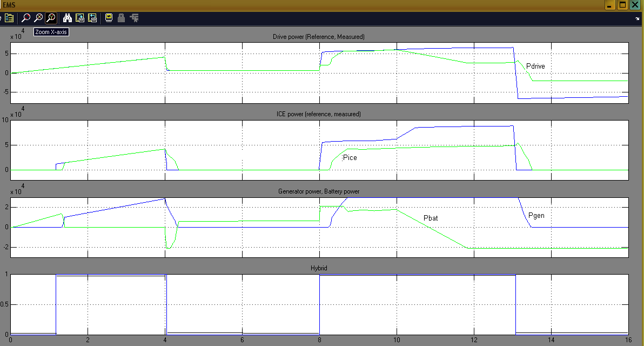Select the plain Zoom magnifier tool

26,18
